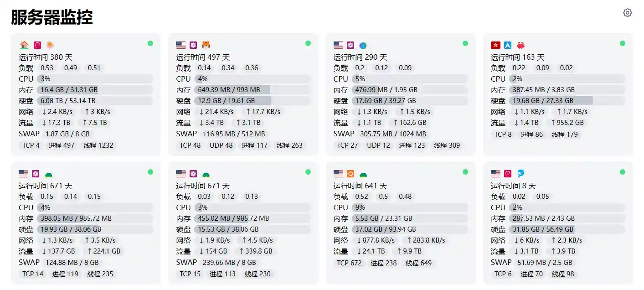The width and height of the screenshot is (644, 290).
Task: Click the crab icon on the 163-day server
Action: pyautogui.click(x=520, y=45)
